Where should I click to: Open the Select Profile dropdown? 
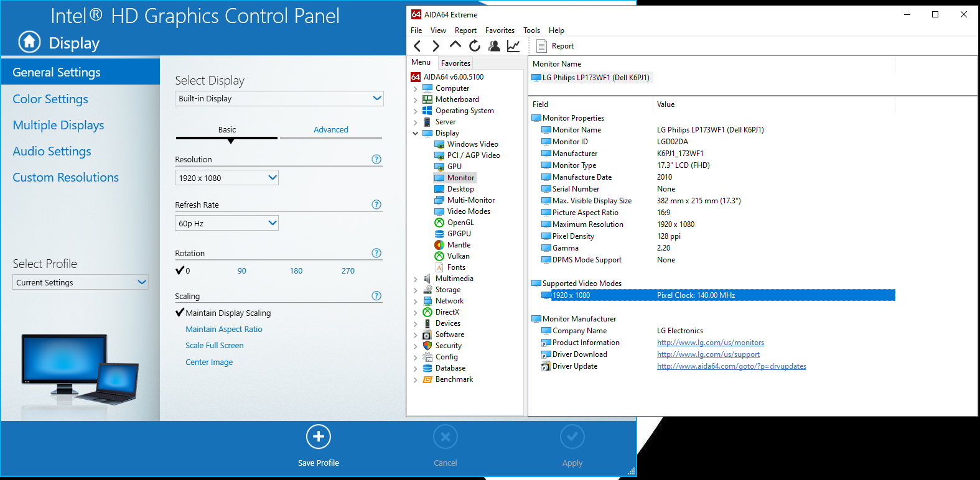pyautogui.click(x=80, y=282)
